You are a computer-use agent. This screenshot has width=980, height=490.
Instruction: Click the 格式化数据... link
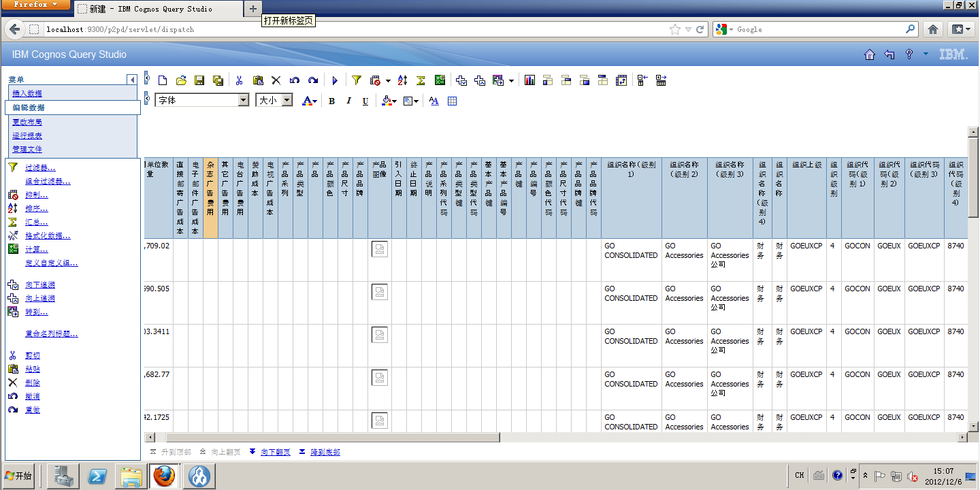point(48,235)
